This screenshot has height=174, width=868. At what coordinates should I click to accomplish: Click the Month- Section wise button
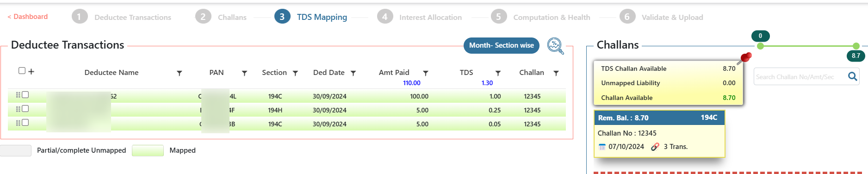[x=502, y=45]
